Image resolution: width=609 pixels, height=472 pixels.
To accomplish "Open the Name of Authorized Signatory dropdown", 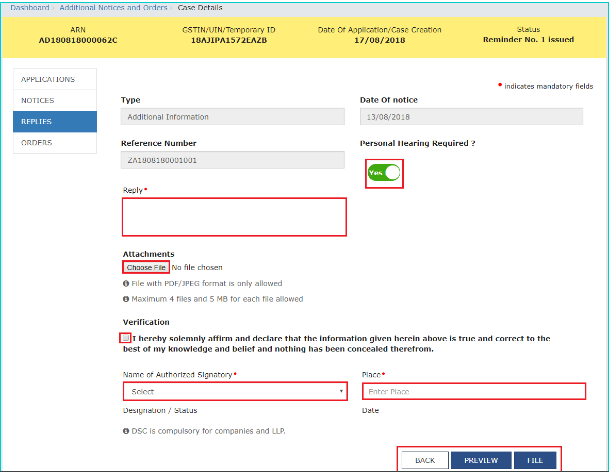I will (x=234, y=392).
